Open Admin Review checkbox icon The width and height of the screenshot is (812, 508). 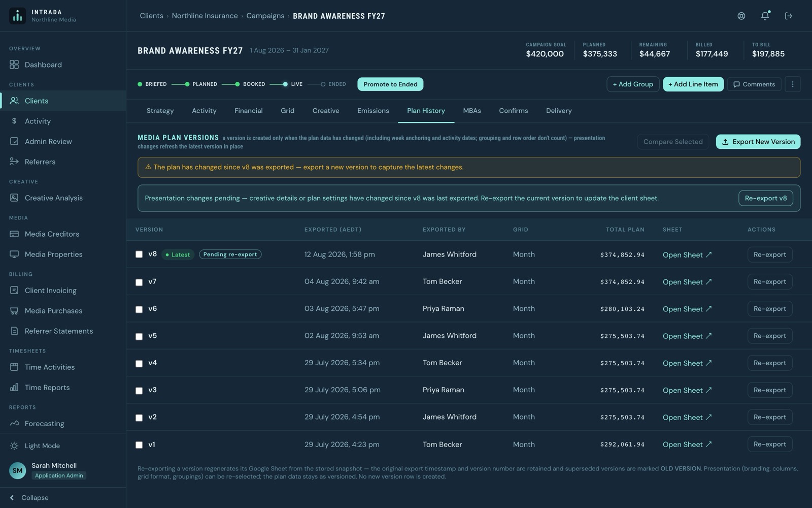click(x=14, y=141)
